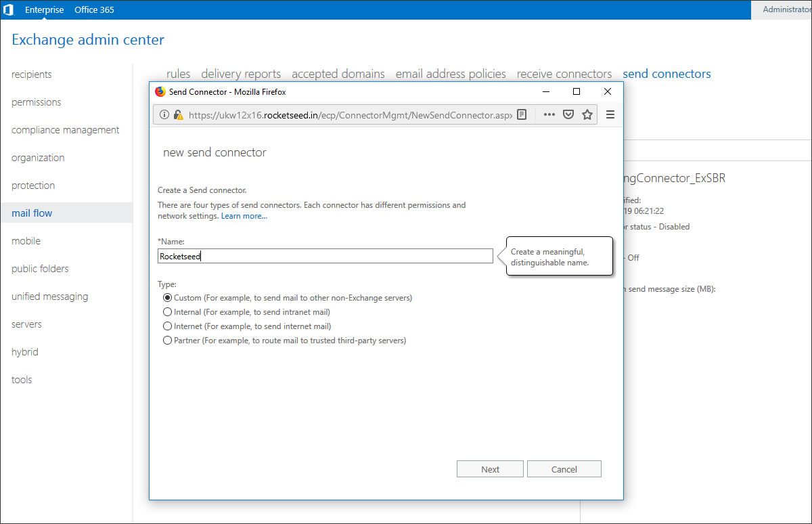
Task: Minimize the Send Connector popup window
Action: (x=545, y=91)
